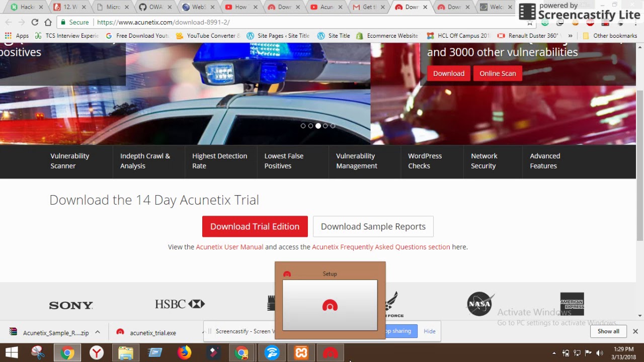Viewport: 644px width, 362px height.
Task: Open WordPress Checks section
Action: pos(425,161)
